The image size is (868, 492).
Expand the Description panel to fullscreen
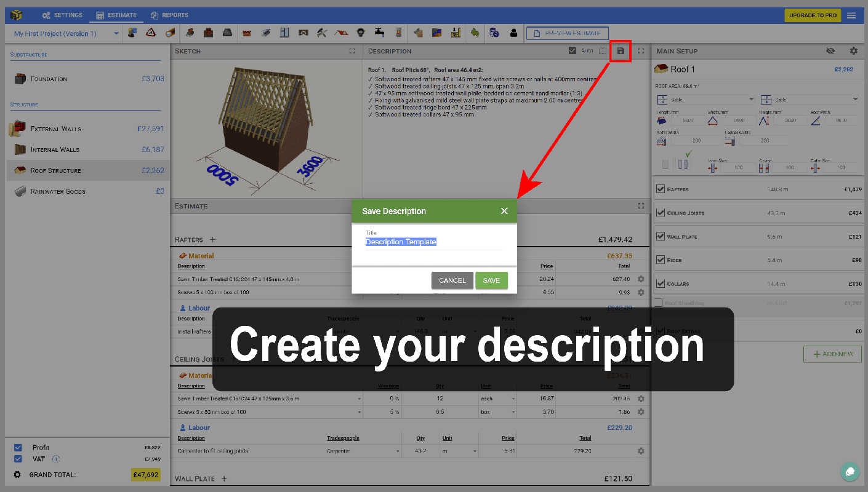tap(641, 51)
